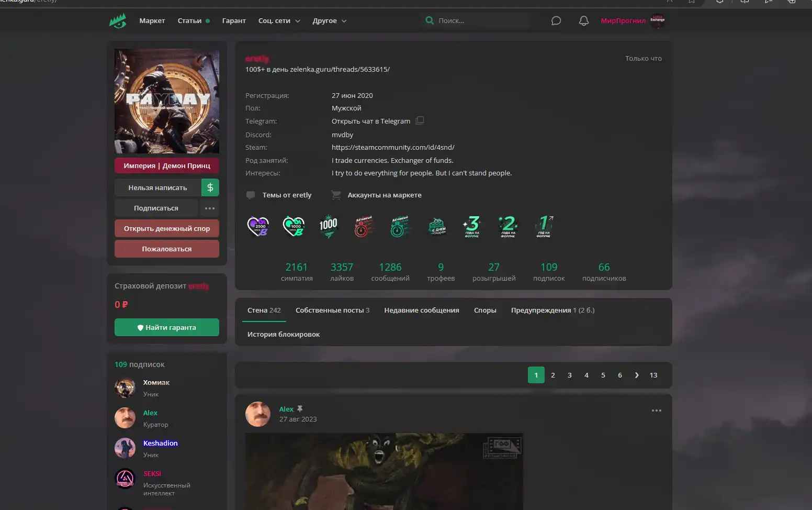Click the pin icon beside Alex's name
Image resolution: width=812 pixels, height=510 pixels.
pyautogui.click(x=300, y=409)
